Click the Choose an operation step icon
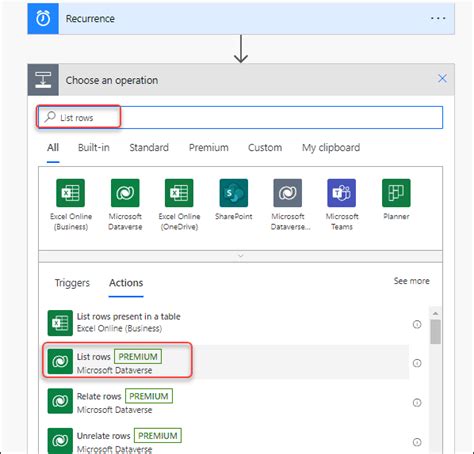474x454 pixels. (x=43, y=80)
